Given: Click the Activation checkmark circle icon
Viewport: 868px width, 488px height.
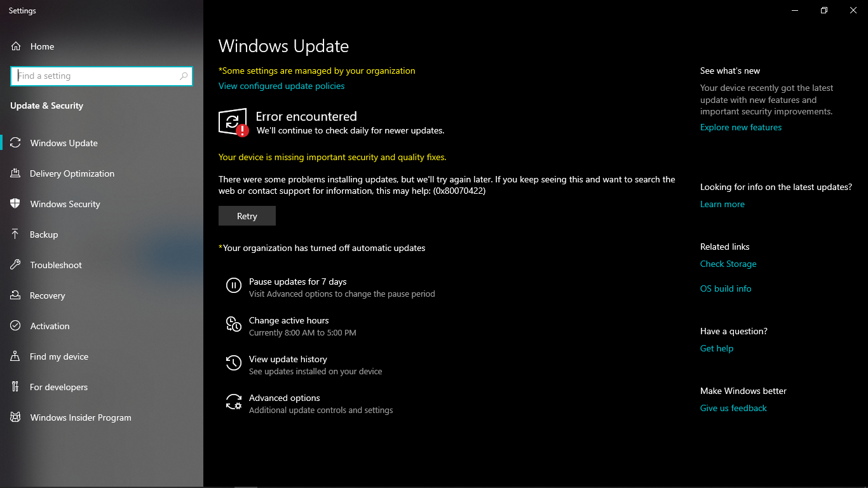Looking at the screenshot, I should pos(16,326).
